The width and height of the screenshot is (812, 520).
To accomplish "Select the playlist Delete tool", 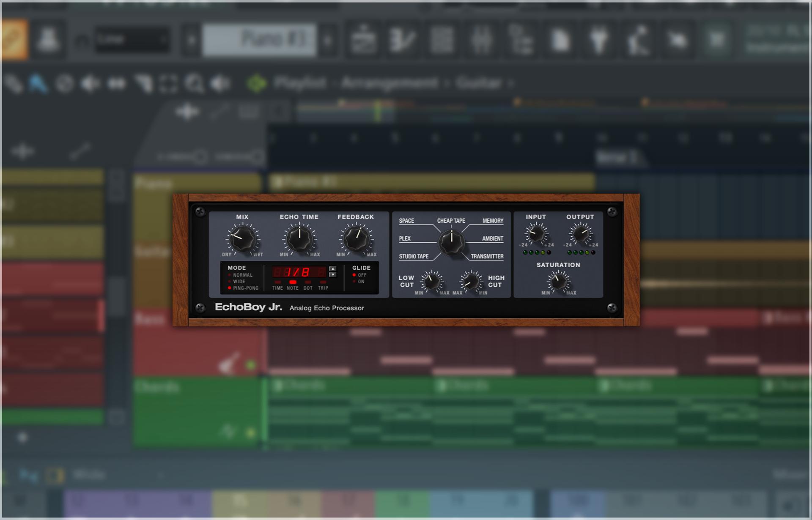I will click(64, 83).
